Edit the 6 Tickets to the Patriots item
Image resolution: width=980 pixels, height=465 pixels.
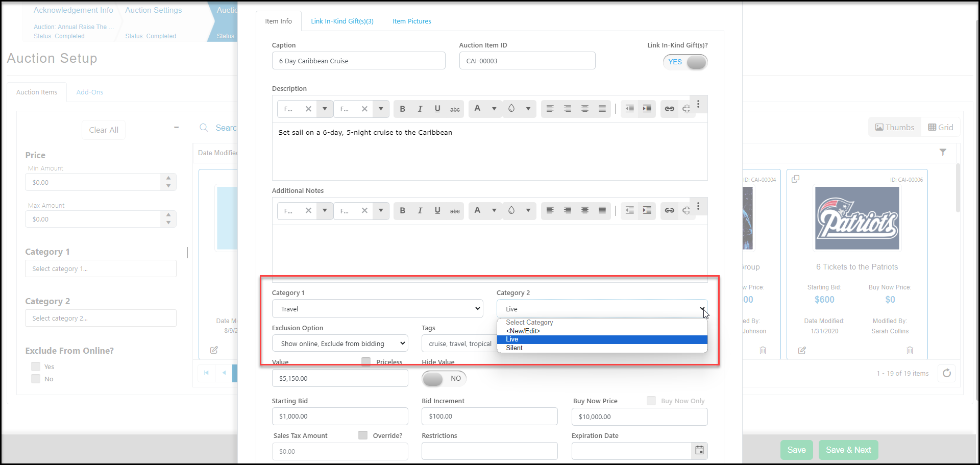pyautogui.click(x=802, y=350)
